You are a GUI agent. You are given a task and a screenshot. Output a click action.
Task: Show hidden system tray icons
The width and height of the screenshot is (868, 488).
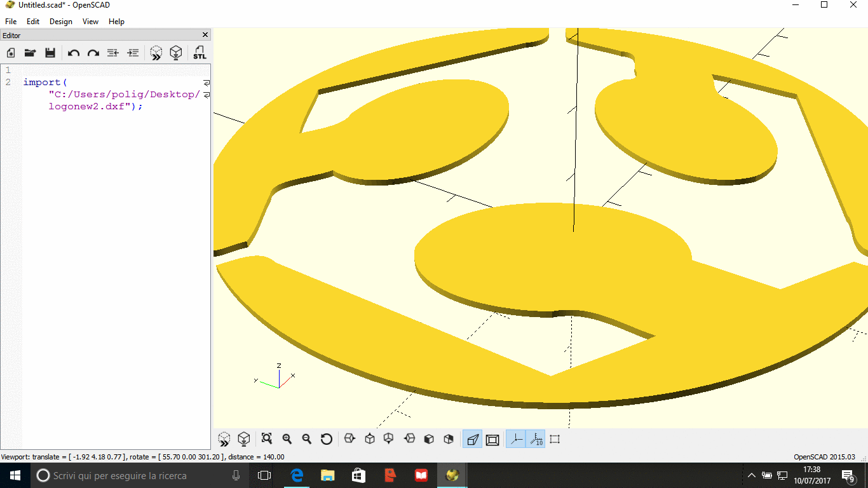pyautogui.click(x=752, y=475)
